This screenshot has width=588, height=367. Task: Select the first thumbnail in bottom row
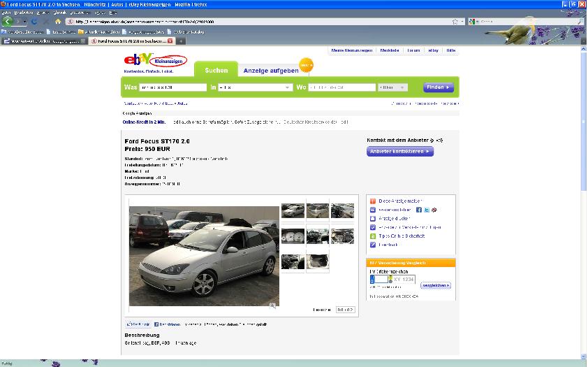point(293,261)
